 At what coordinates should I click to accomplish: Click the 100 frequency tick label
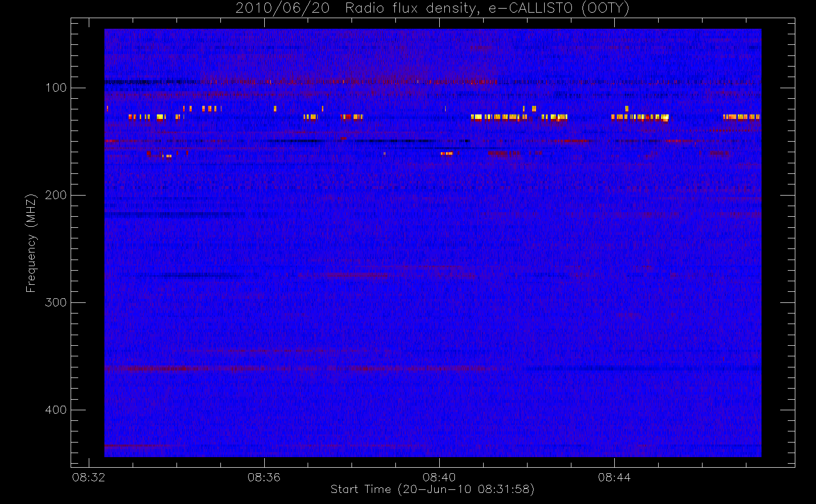pos(56,88)
